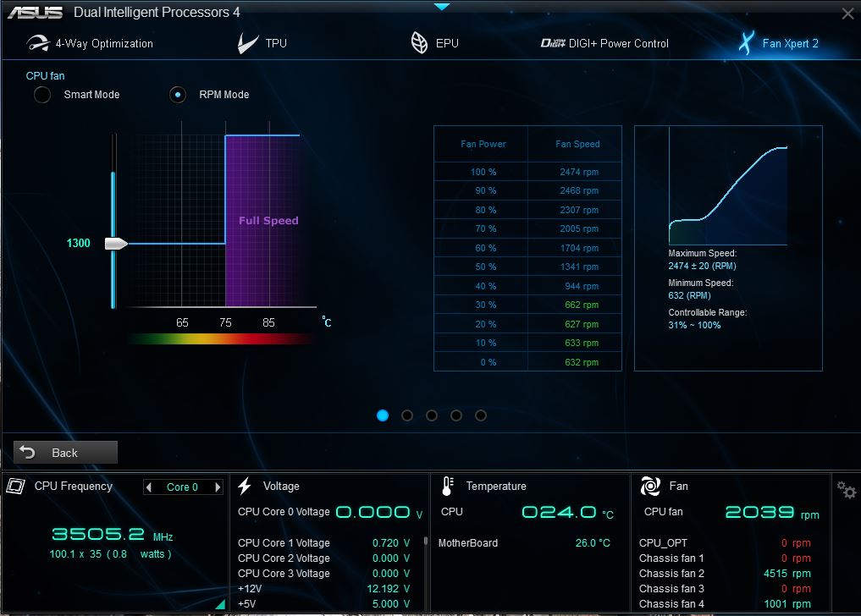Go to the DIGI+ Power Control tab
This screenshot has width=861, height=616.
click(x=604, y=43)
